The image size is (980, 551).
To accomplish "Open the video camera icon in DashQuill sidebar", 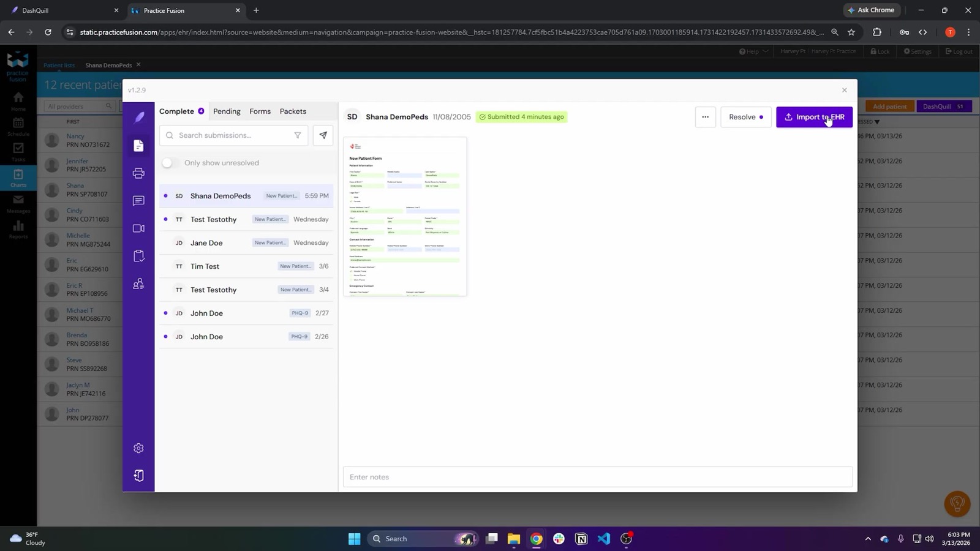I will point(138,228).
